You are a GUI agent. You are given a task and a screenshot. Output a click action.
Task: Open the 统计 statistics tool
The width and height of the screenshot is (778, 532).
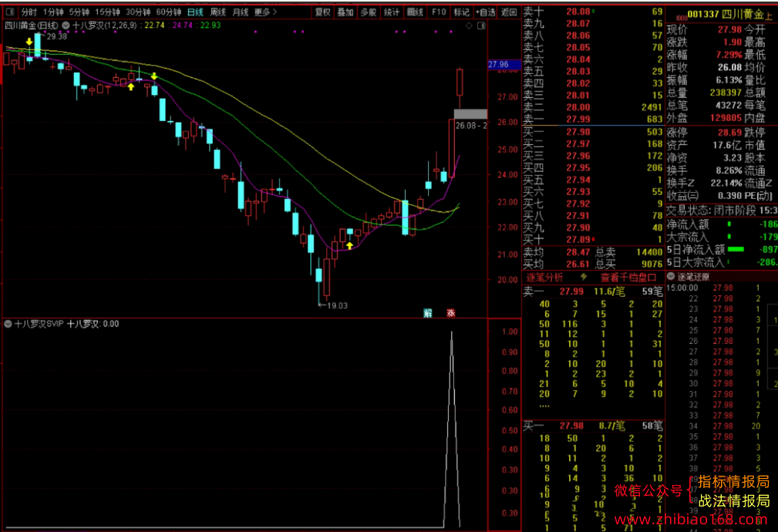click(x=392, y=12)
